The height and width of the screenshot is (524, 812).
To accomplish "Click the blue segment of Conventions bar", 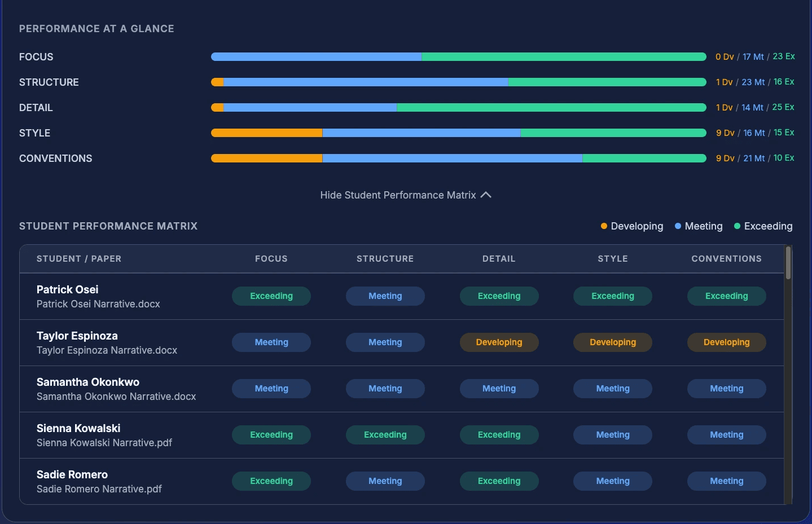I will click(452, 158).
